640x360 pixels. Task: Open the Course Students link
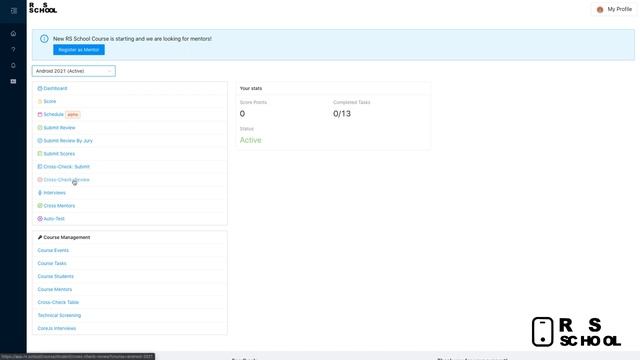click(x=56, y=276)
